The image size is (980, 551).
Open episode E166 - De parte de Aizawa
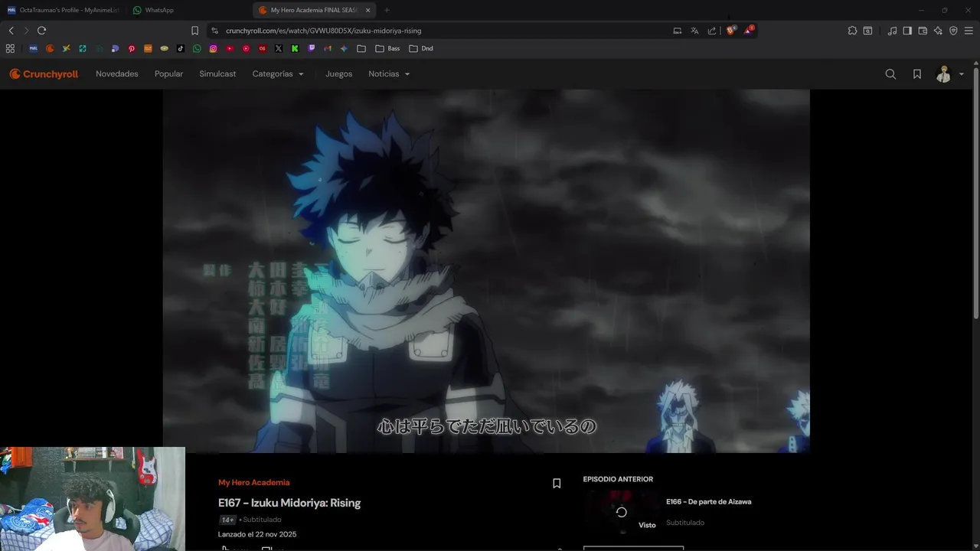[708, 502]
